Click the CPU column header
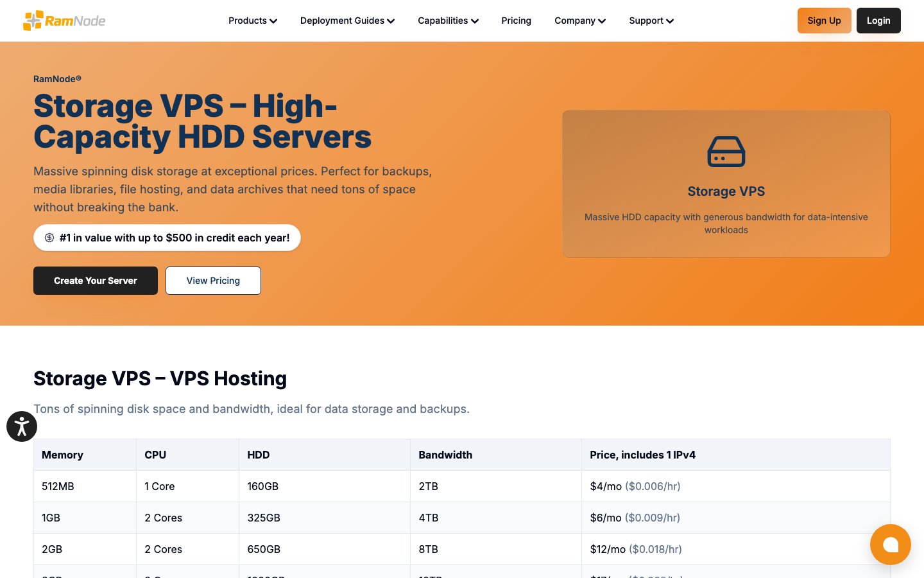 (x=187, y=455)
